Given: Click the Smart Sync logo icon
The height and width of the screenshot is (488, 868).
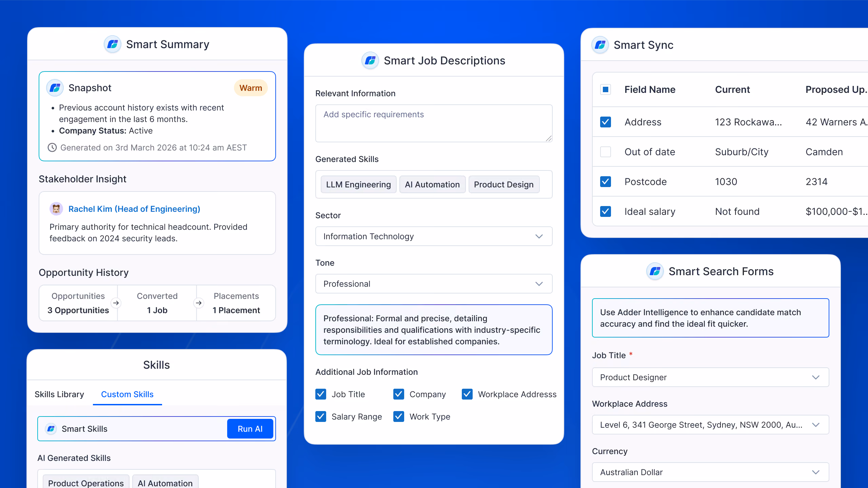Looking at the screenshot, I should point(600,45).
